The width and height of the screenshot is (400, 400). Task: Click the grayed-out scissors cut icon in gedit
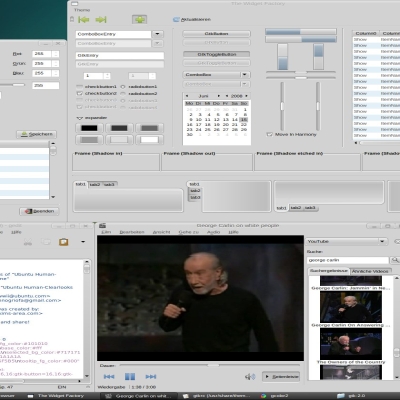28,242
